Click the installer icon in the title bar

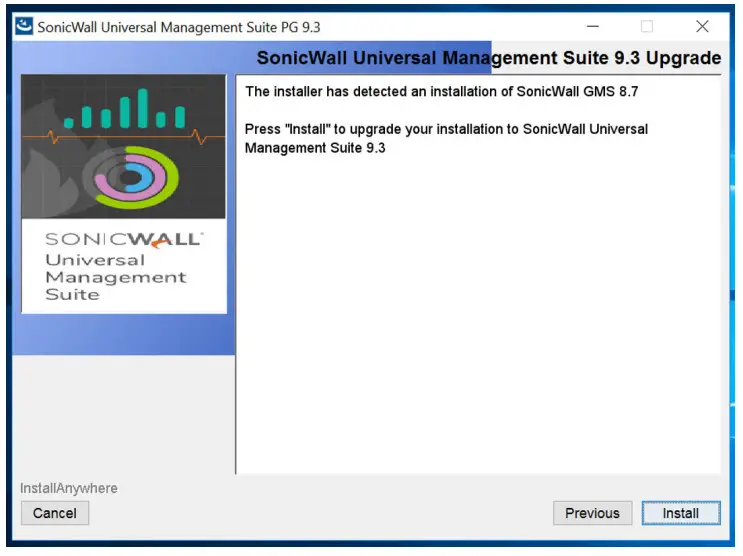tap(24, 27)
